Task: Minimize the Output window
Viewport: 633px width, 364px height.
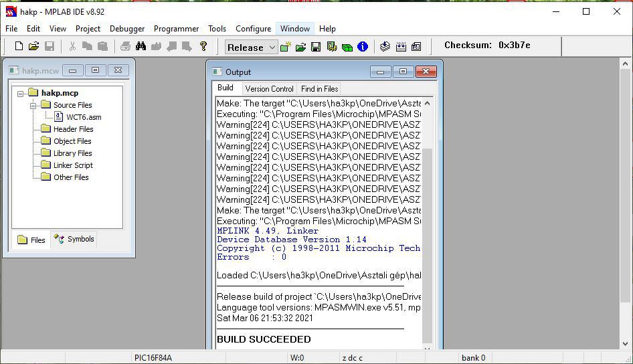Action: pos(380,72)
